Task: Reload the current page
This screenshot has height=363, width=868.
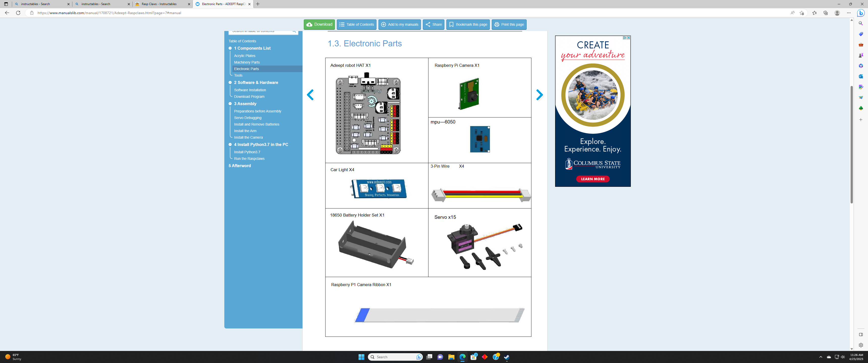Action: tap(18, 13)
